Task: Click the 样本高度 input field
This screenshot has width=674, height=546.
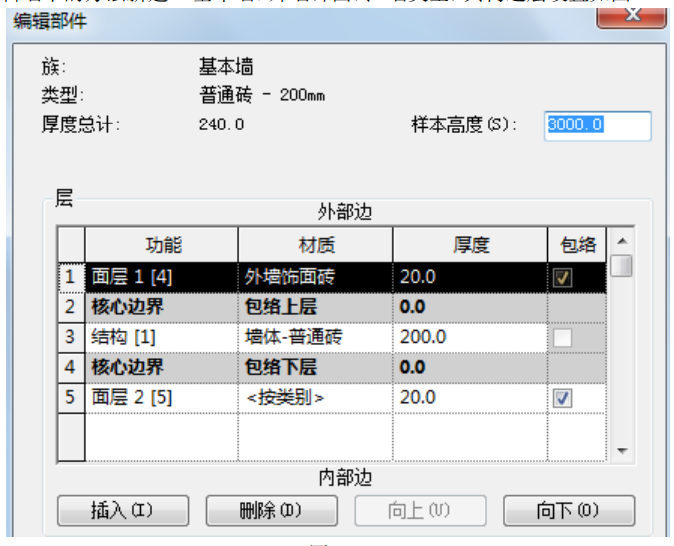Action: [597, 125]
